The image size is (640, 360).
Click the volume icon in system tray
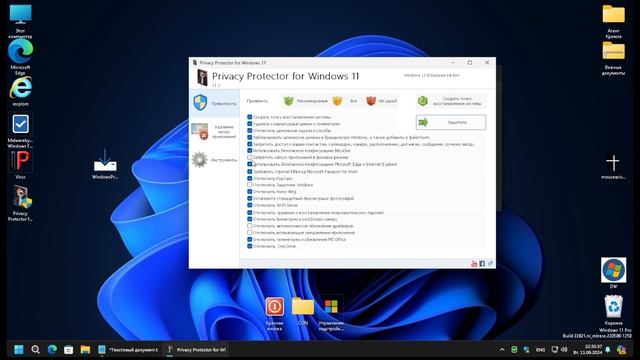coord(564,350)
